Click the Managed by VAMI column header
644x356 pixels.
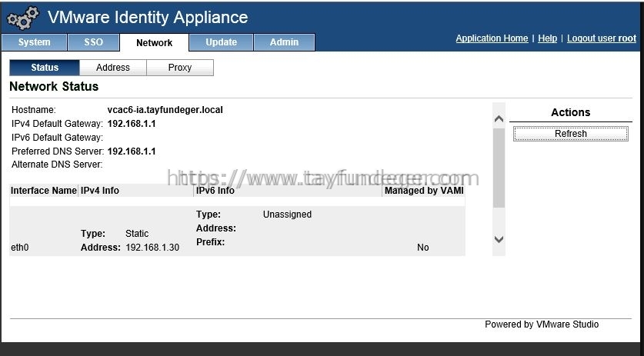pyautogui.click(x=424, y=191)
